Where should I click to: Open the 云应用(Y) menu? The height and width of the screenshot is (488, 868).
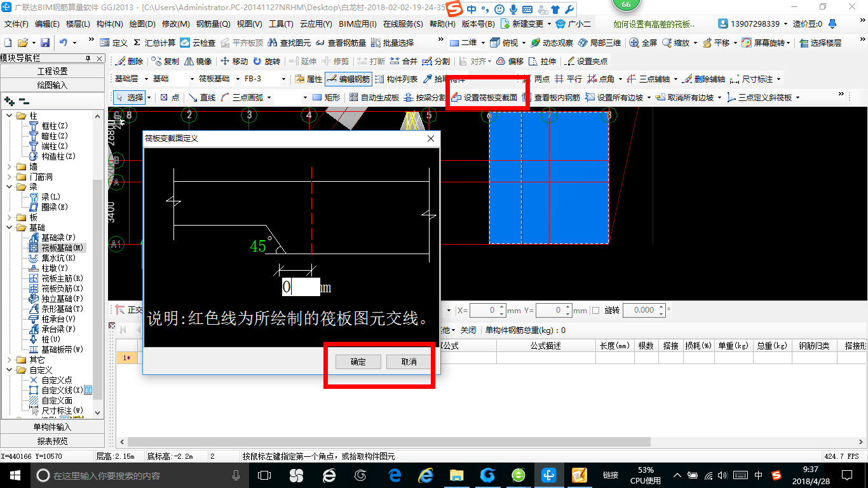(x=316, y=24)
